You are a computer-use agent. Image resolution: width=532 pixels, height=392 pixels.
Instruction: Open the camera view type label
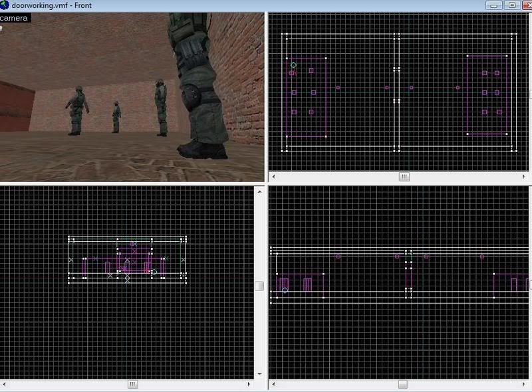click(15, 18)
